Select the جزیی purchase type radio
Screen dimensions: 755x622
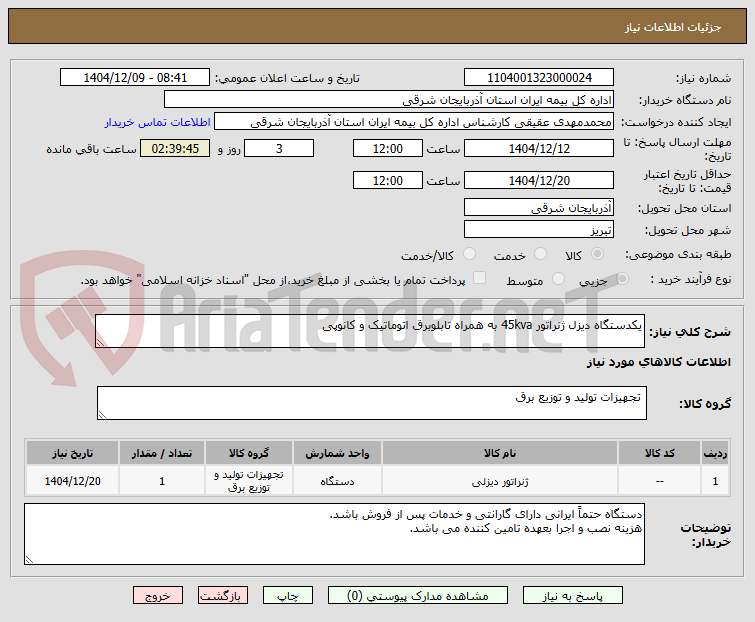(622, 278)
